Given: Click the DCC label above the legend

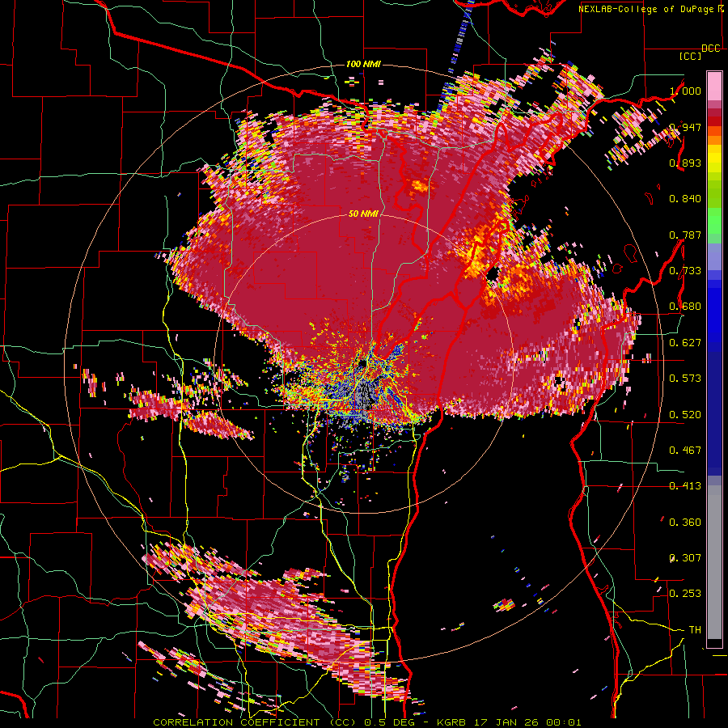Looking at the screenshot, I should pos(710,48).
